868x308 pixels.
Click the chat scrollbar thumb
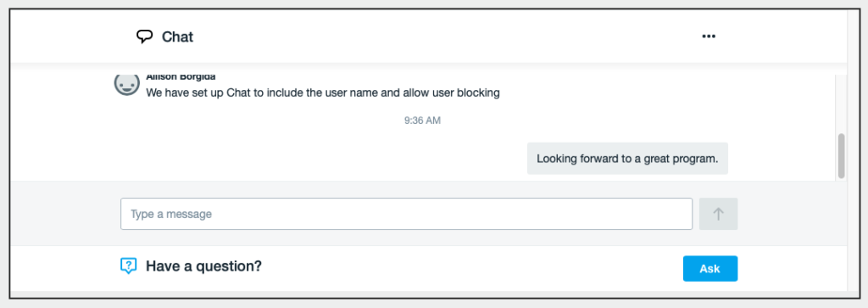[x=842, y=155]
